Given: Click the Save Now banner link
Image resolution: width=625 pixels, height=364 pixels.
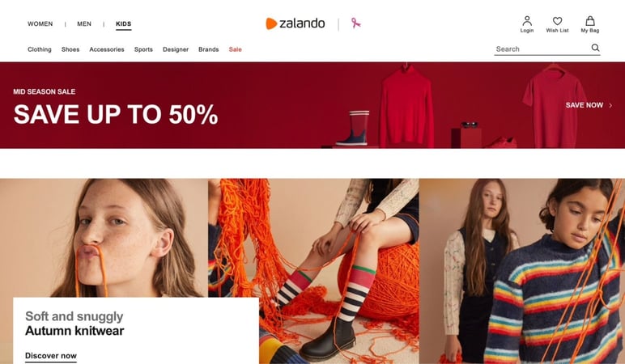Looking at the screenshot, I should (585, 105).
